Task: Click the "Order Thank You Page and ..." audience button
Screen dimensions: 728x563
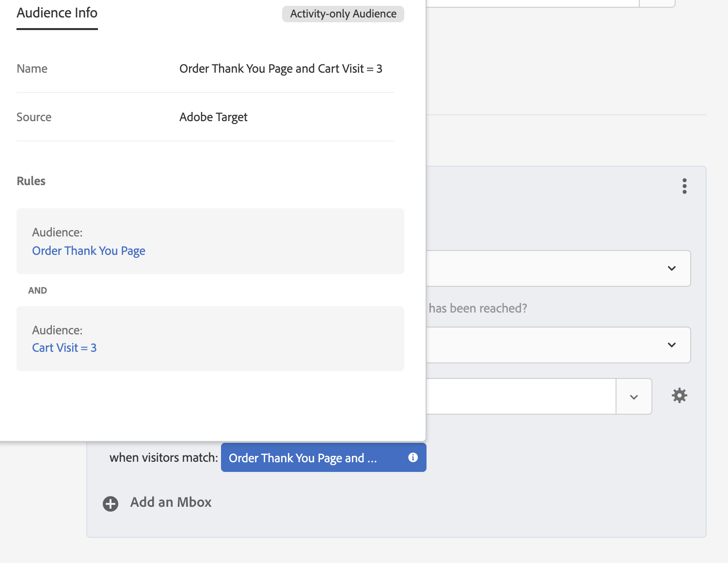Action: pos(324,457)
